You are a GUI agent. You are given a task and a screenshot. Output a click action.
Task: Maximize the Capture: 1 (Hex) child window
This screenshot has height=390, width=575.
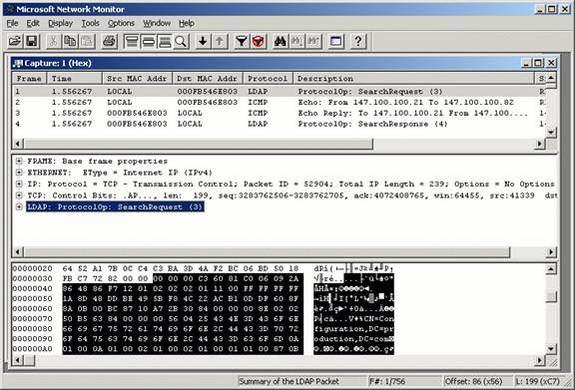tap(538, 63)
